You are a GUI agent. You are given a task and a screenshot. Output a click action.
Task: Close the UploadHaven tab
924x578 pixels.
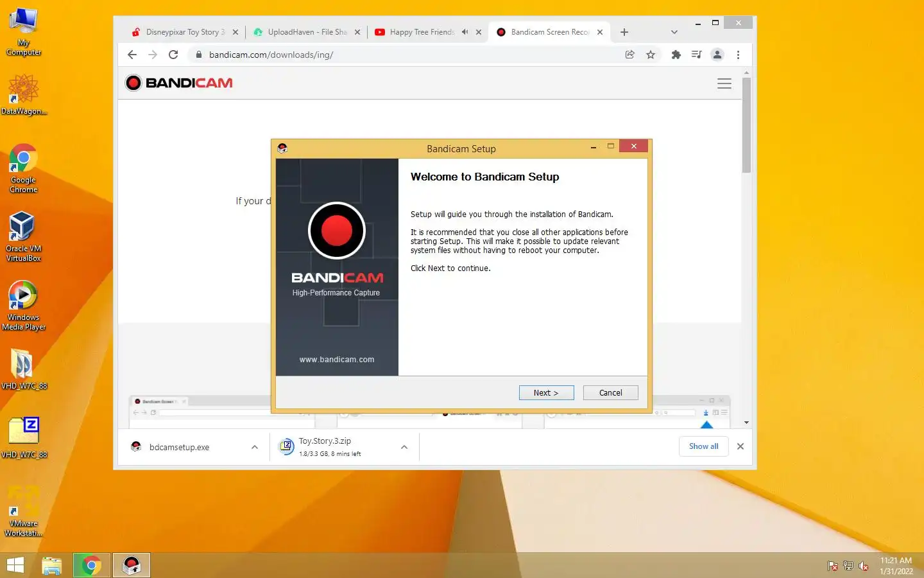pyautogui.click(x=357, y=32)
